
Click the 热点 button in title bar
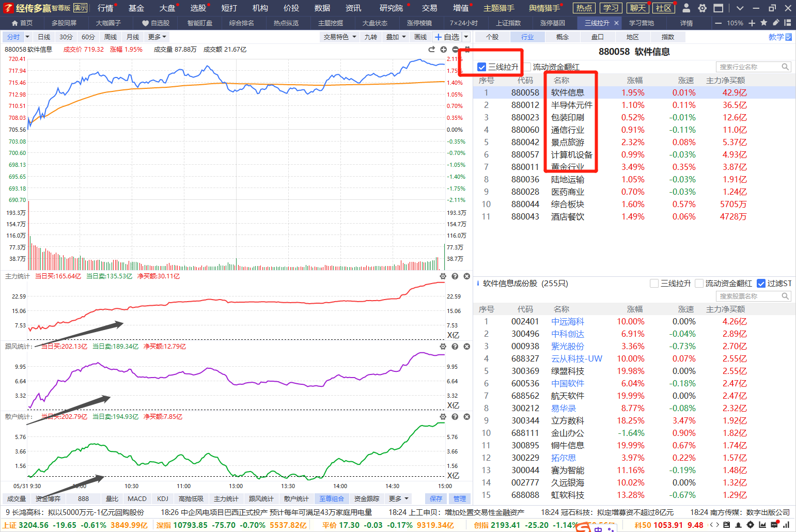584,8
